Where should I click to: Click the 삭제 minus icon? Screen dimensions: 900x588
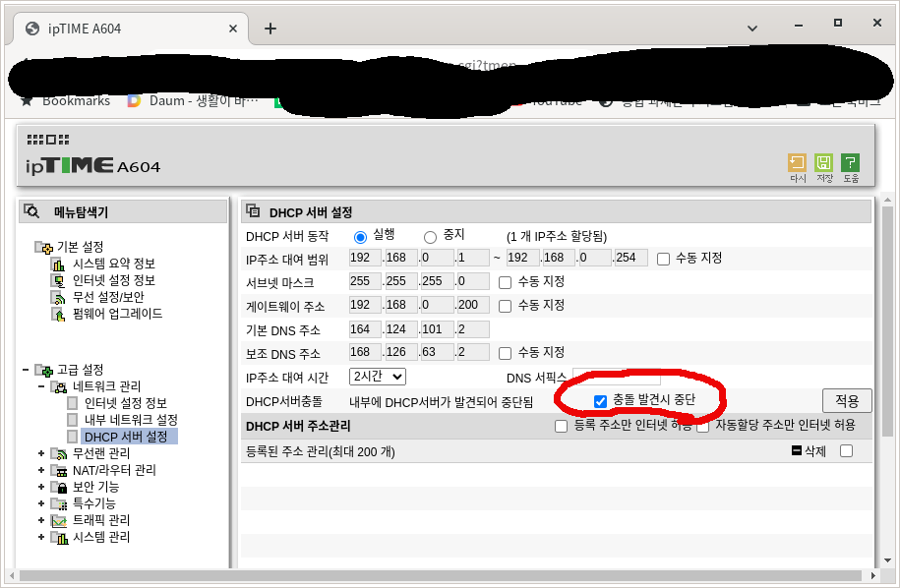click(x=796, y=450)
